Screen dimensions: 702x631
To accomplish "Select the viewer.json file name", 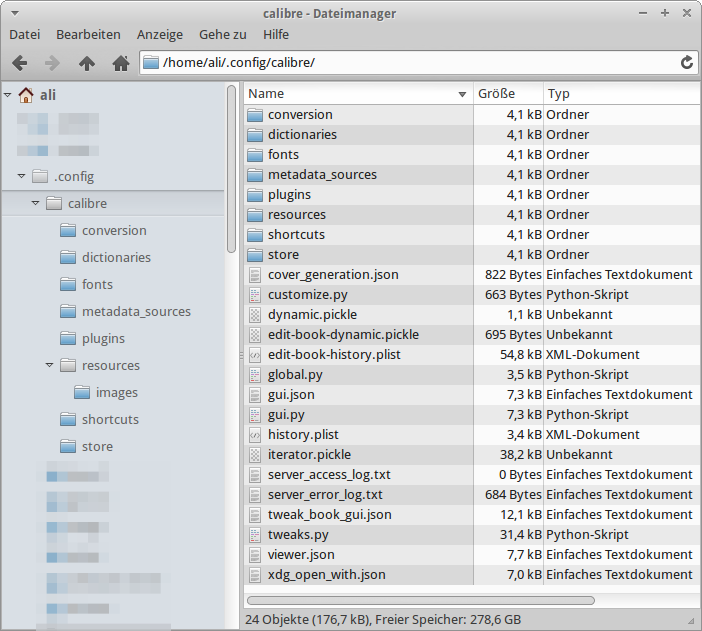I will click(x=301, y=555).
